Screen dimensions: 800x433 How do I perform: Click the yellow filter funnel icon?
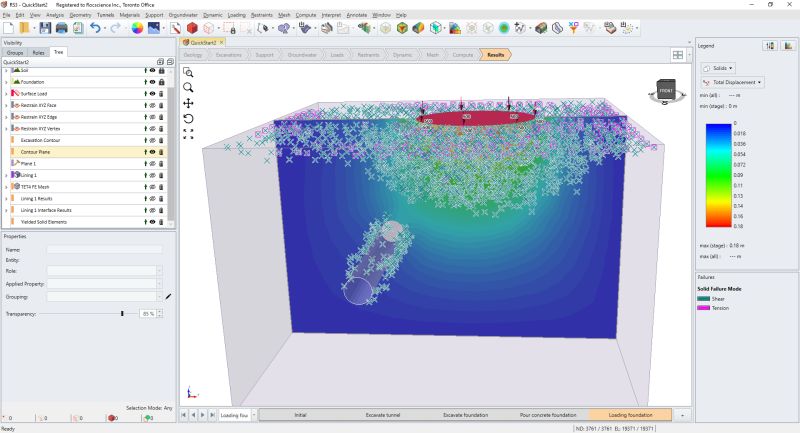[573, 28]
